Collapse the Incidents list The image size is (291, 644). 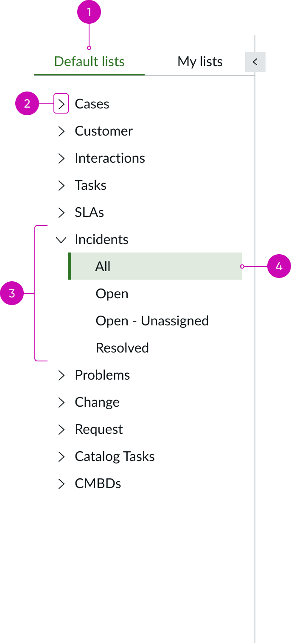(62, 239)
